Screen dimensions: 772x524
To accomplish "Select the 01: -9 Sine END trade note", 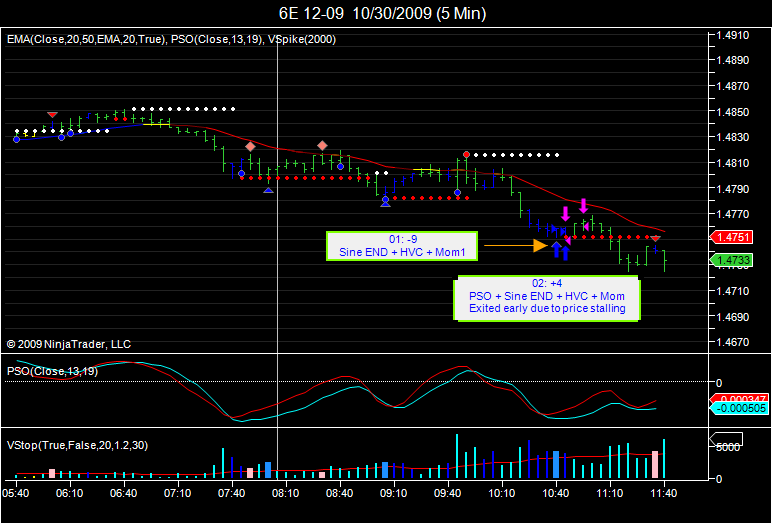I will (402, 246).
